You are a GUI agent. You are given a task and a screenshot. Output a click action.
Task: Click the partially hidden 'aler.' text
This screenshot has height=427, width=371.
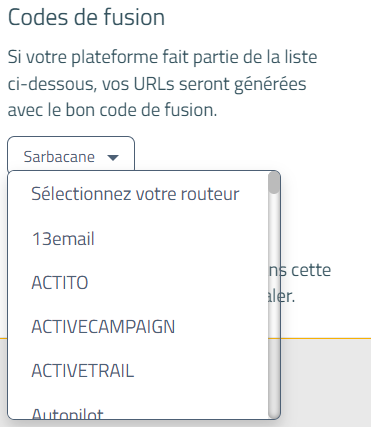coord(288,296)
